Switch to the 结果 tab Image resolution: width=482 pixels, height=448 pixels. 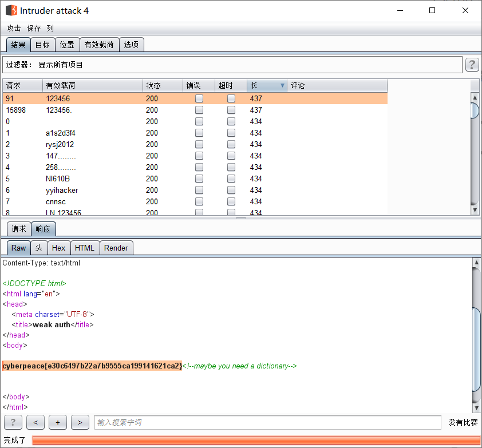click(x=18, y=45)
